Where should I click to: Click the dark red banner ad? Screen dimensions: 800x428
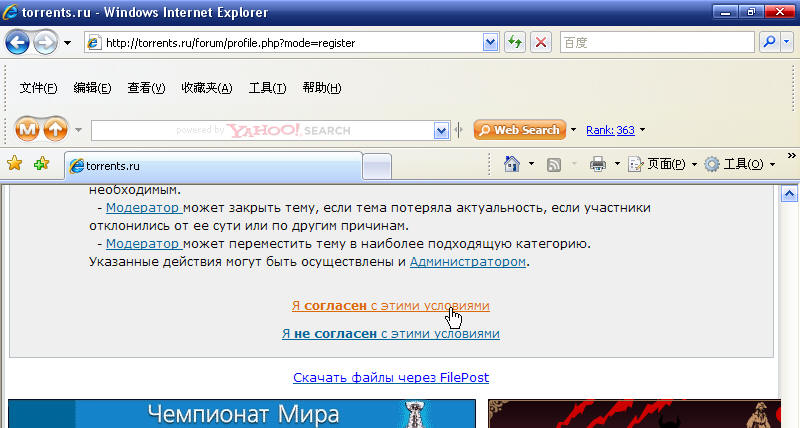coord(634,414)
